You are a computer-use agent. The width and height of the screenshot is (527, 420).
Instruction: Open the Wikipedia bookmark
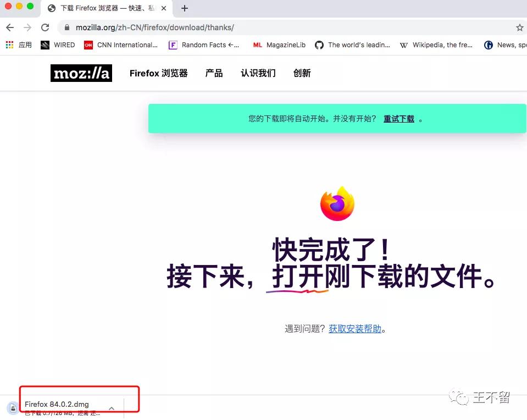coord(436,45)
